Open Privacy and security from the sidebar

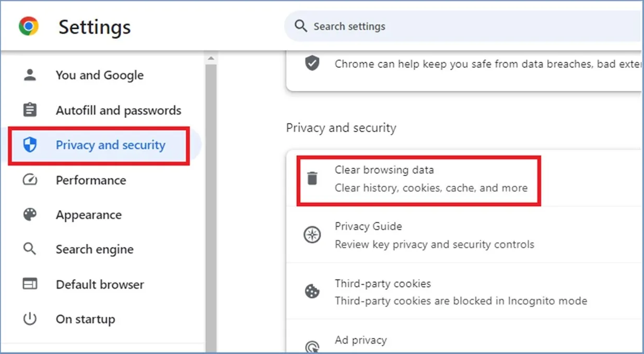(x=110, y=145)
